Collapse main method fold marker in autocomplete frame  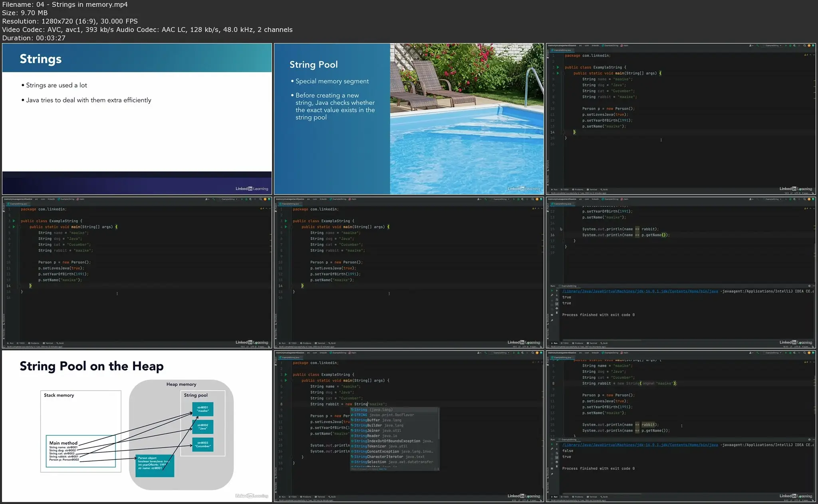[291, 381]
